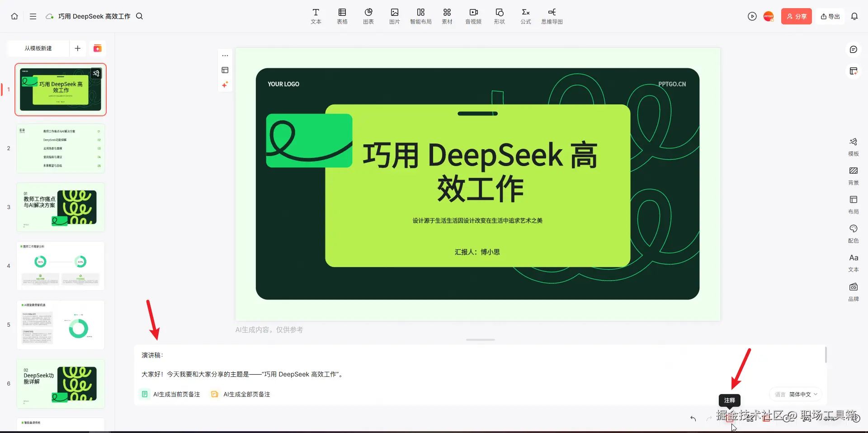The width and height of the screenshot is (868, 433).
Task: Expand the 语言 简体中文 dropdown
Action: tap(796, 395)
